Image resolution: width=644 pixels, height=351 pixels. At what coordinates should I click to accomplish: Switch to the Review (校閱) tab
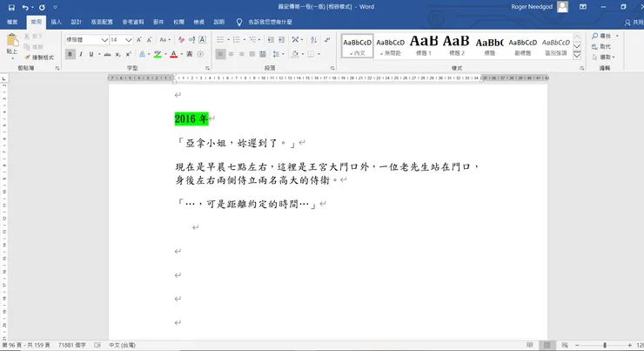178,22
